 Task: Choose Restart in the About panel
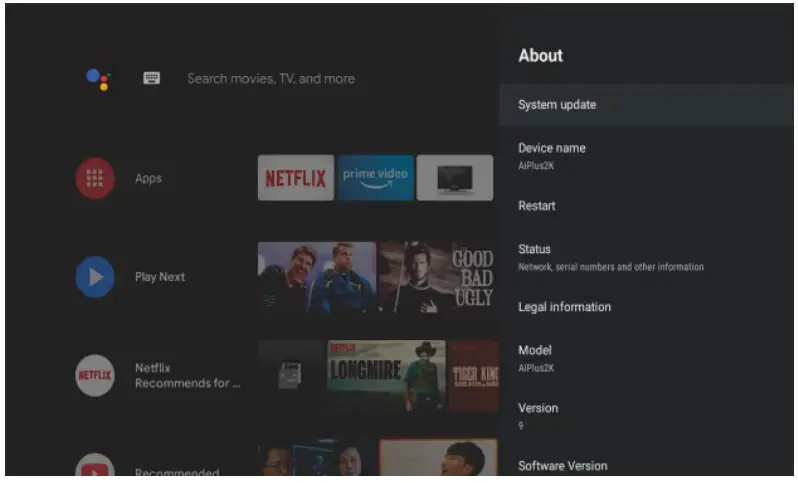pos(646,206)
